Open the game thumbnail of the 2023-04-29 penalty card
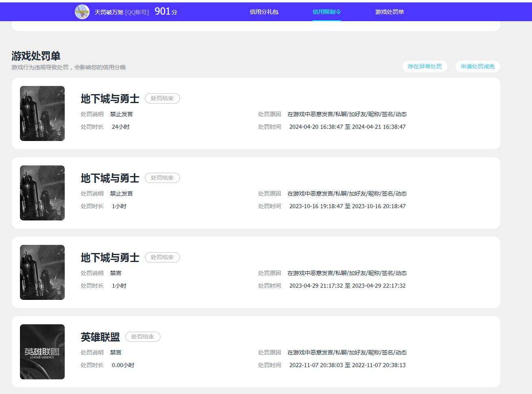The image size is (532, 394). point(42,272)
